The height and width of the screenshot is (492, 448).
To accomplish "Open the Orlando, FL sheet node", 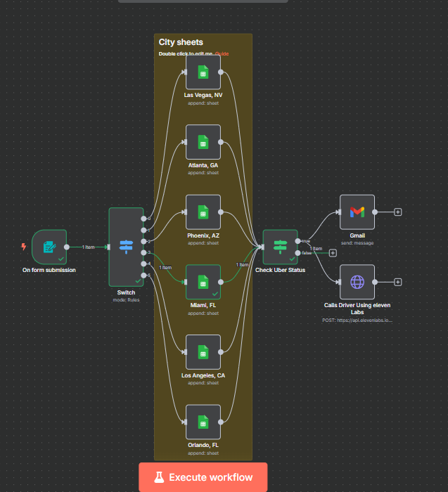I will pyautogui.click(x=203, y=422).
